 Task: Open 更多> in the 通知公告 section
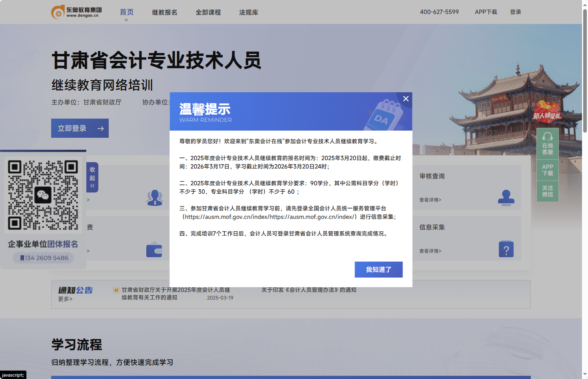coord(65,299)
